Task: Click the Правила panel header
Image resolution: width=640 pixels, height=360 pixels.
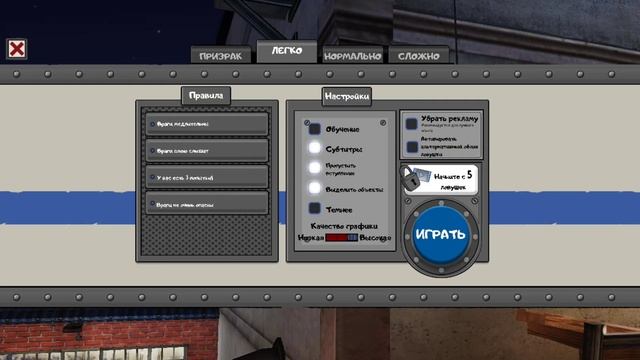Action: click(x=206, y=96)
